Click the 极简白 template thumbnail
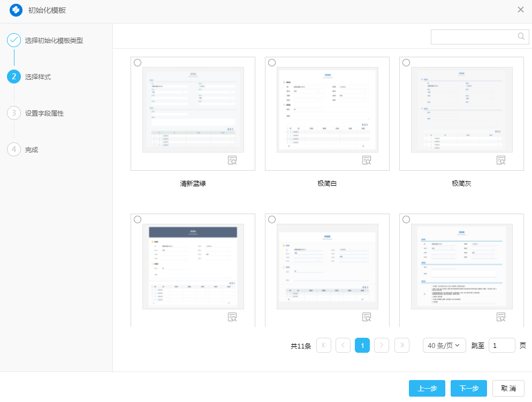 (327, 110)
